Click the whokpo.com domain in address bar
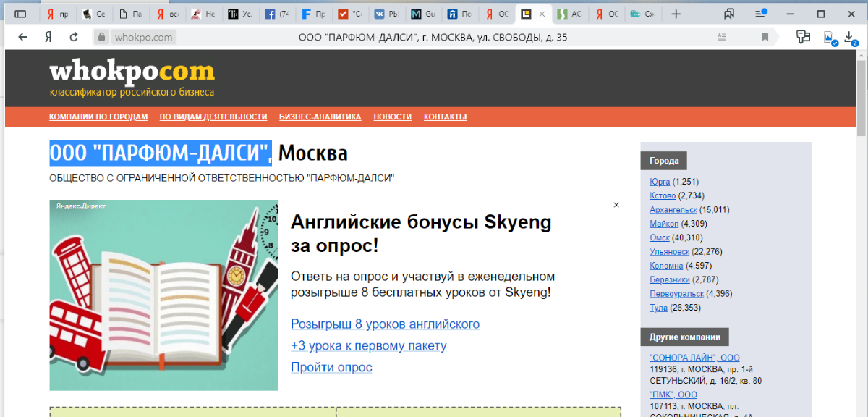This screenshot has width=868, height=417. [x=143, y=37]
